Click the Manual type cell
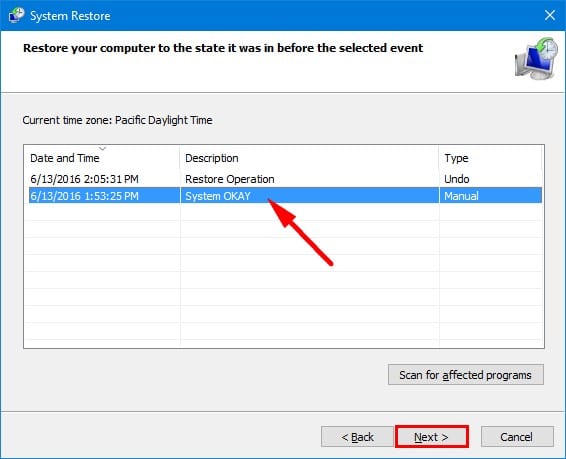This screenshot has height=459, width=566. tap(461, 196)
